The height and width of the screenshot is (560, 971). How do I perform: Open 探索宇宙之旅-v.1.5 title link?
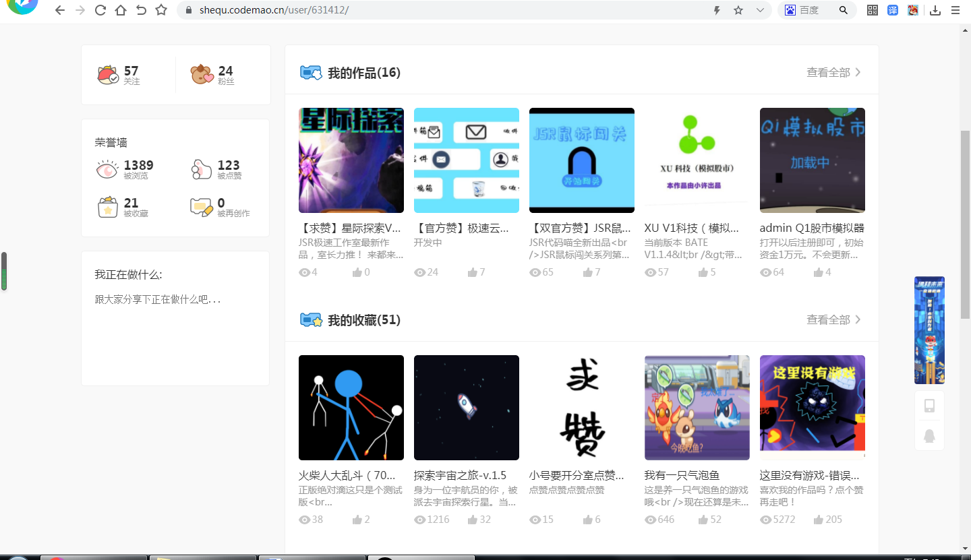460,475
